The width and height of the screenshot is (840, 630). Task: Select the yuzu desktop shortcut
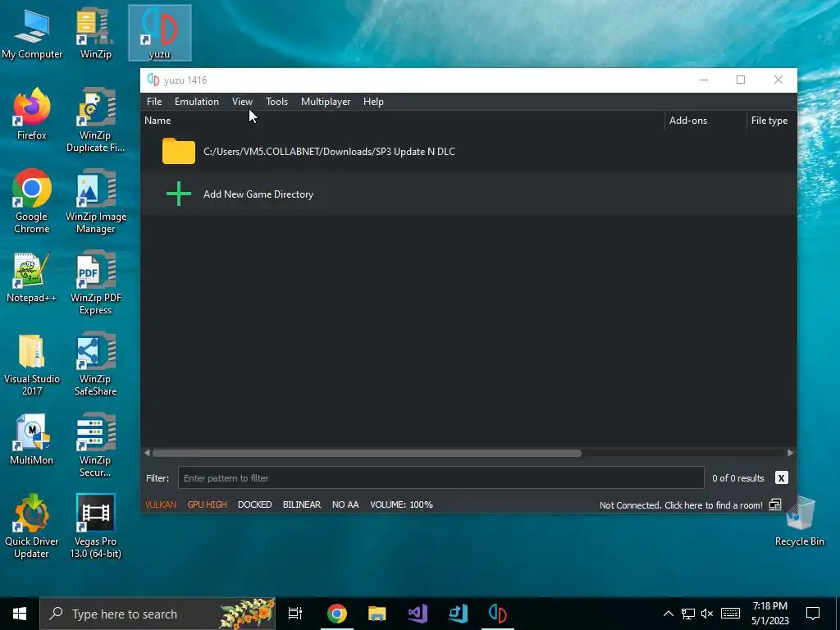[160, 33]
